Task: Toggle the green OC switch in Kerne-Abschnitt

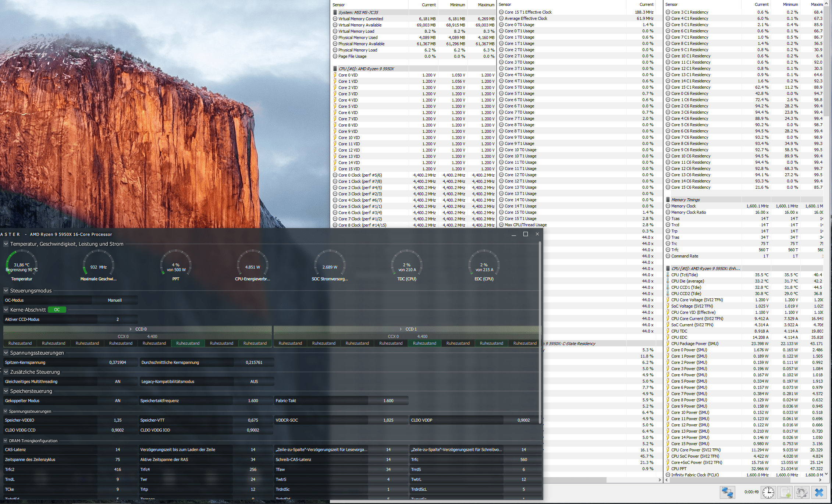Action: 57,310
